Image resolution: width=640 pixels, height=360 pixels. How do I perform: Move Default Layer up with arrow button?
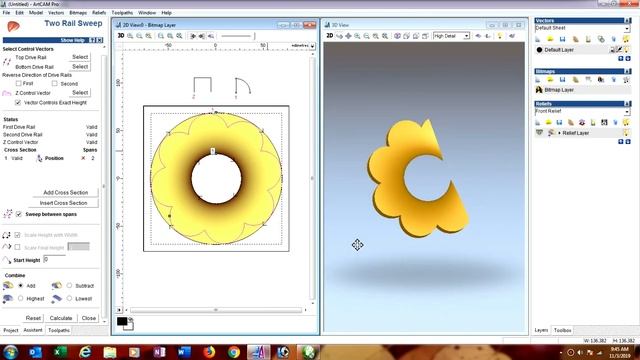[620, 59]
